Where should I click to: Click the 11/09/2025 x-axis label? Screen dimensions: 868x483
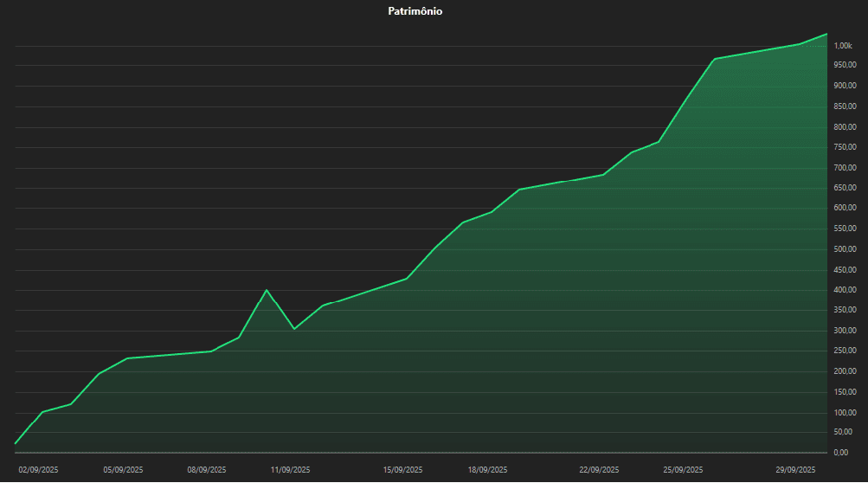point(291,470)
